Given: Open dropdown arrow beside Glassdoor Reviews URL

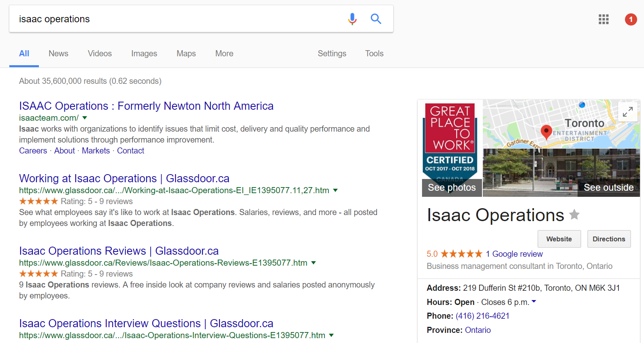Looking at the screenshot, I should point(313,263).
